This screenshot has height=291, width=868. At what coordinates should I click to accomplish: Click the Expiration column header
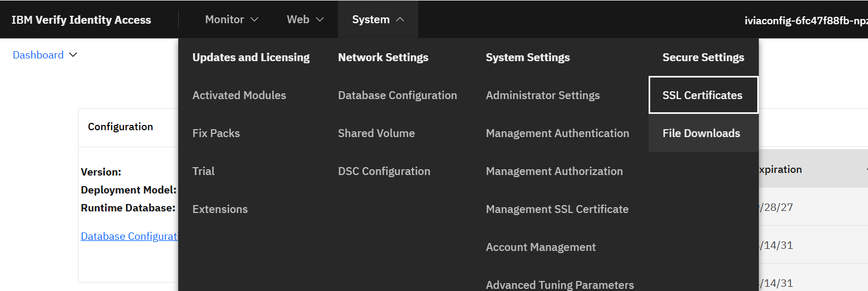point(780,169)
